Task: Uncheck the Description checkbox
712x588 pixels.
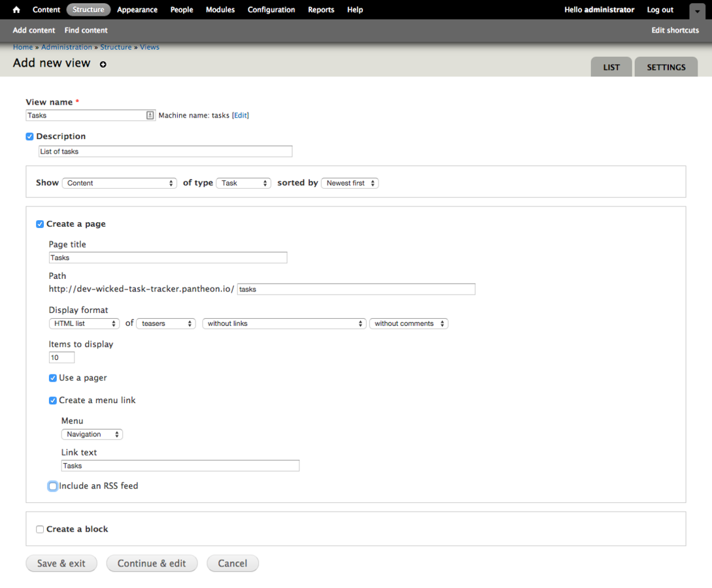Action: click(29, 137)
